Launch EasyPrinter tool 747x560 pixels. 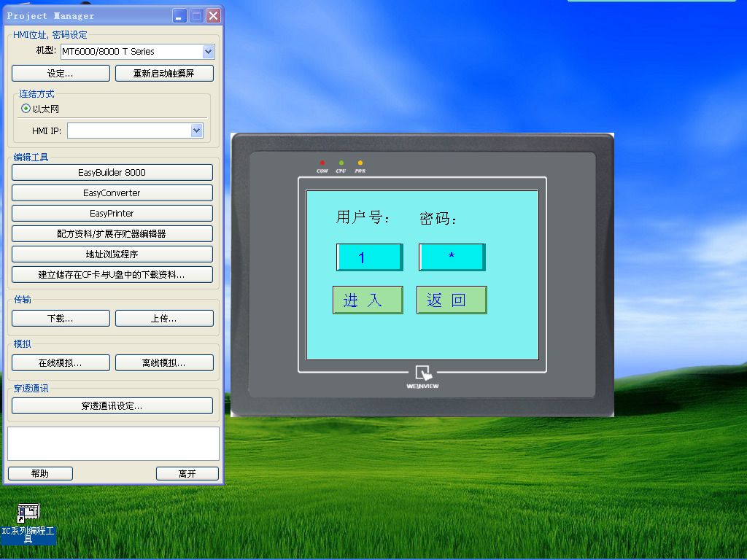pos(112,214)
